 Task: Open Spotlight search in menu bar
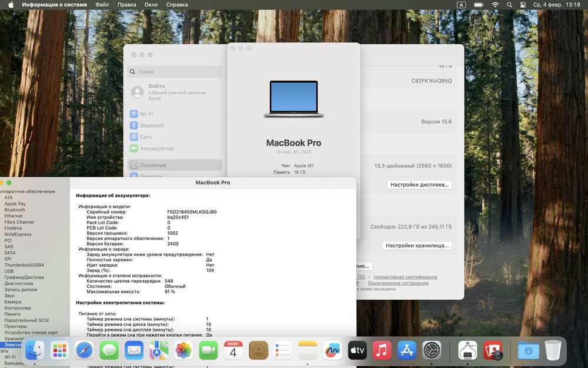point(509,5)
